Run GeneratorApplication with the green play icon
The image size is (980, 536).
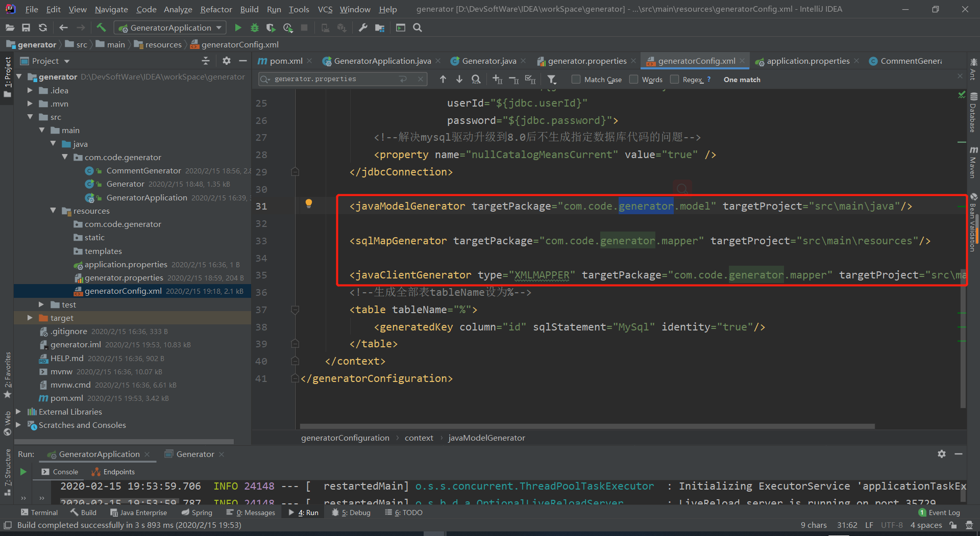[238, 28]
